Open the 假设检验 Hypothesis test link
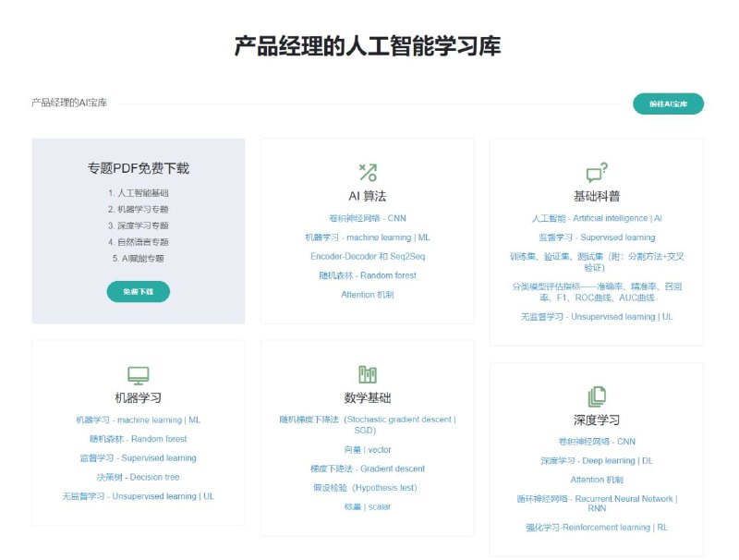 pos(366,488)
